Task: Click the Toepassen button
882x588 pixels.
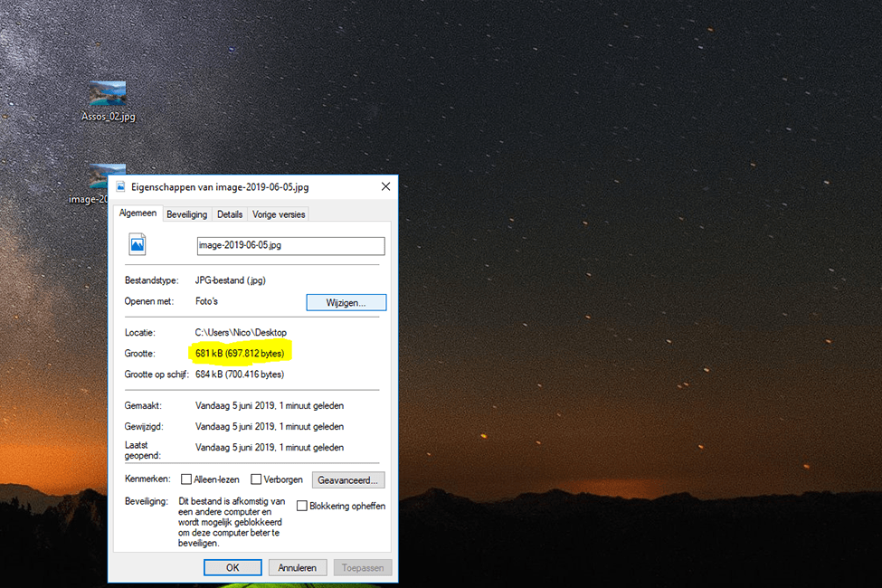Action: coord(363,568)
